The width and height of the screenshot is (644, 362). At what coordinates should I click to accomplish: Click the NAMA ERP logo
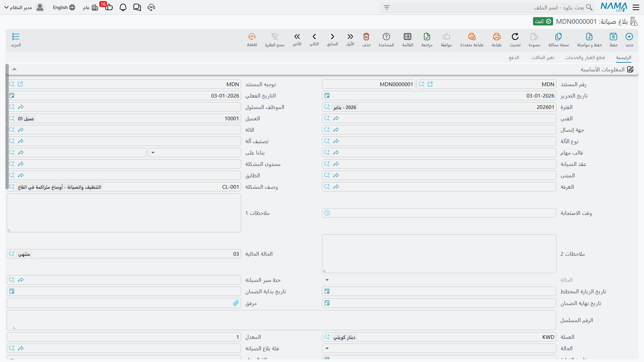(614, 7)
